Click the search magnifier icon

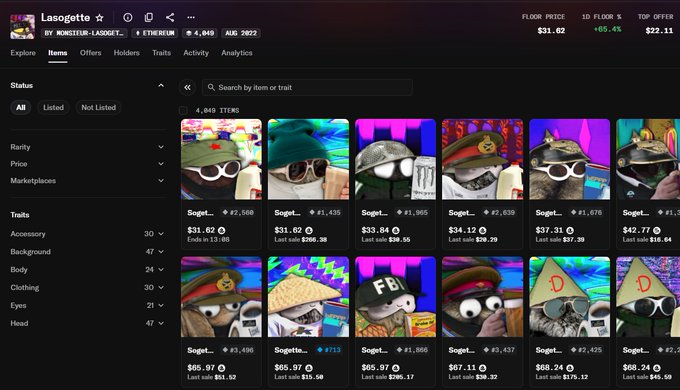(x=211, y=87)
